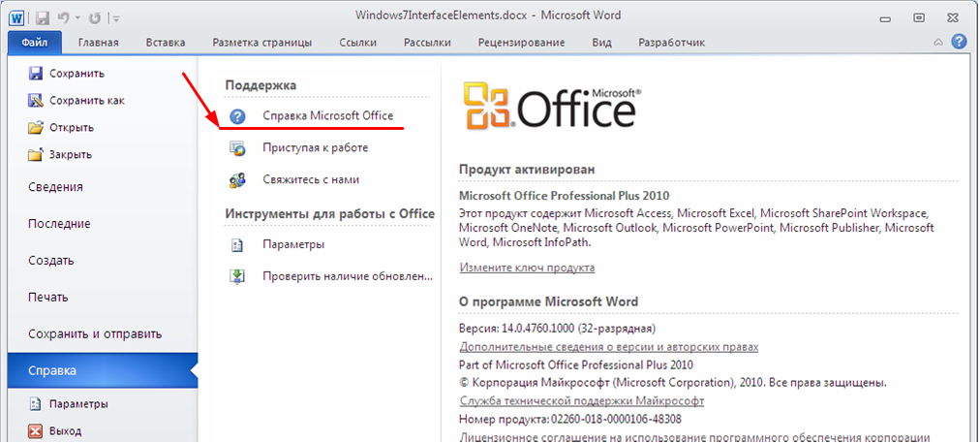Click the Redo/Repeat icon in quick access toolbar
This screenshot has height=443, width=980.
[95, 18]
